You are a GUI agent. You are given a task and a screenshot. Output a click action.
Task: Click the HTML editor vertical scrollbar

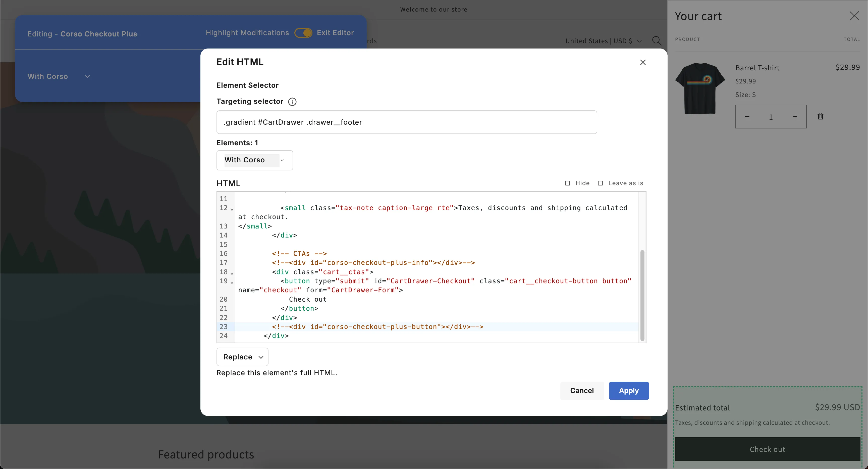[x=642, y=295]
